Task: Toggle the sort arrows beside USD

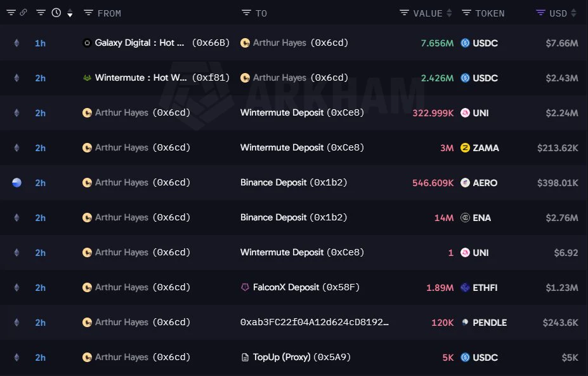Action: pyautogui.click(x=573, y=13)
